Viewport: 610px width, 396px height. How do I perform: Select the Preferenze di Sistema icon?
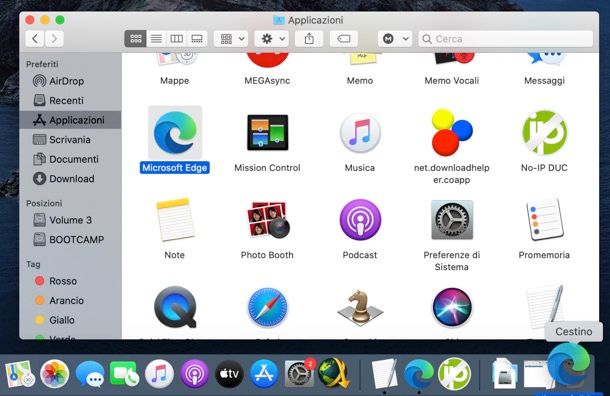coord(452,220)
